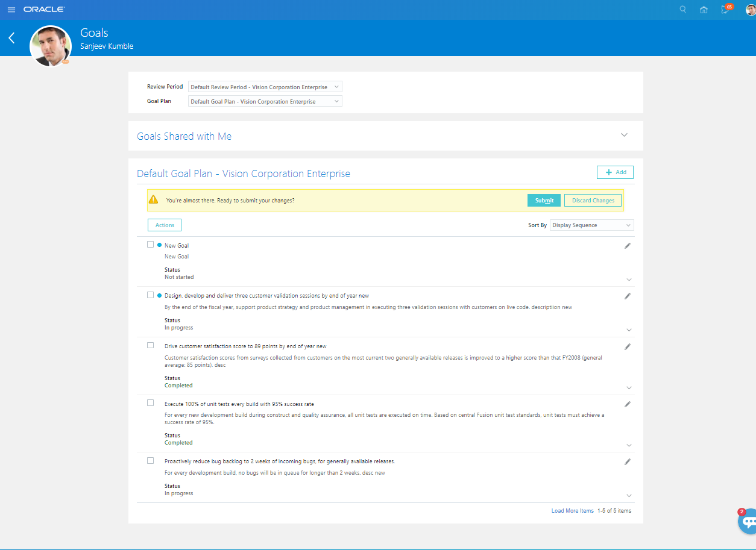Edit the New Goal using its pencil icon
The height and width of the screenshot is (550, 756).
tap(627, 245)
